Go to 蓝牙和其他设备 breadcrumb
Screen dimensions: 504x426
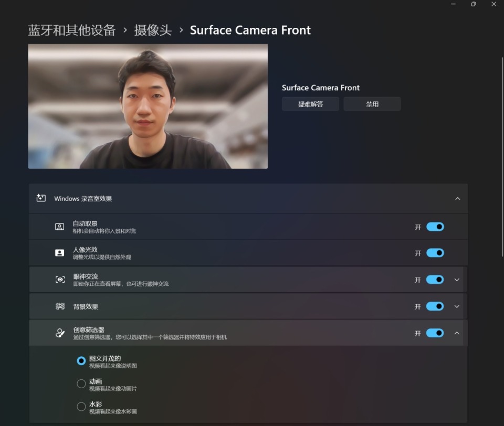pyautogui.click(x=71, y=30)
